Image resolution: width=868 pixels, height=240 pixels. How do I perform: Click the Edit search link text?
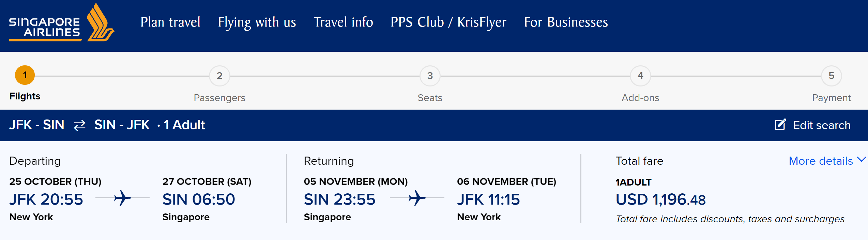coord(822,125)
